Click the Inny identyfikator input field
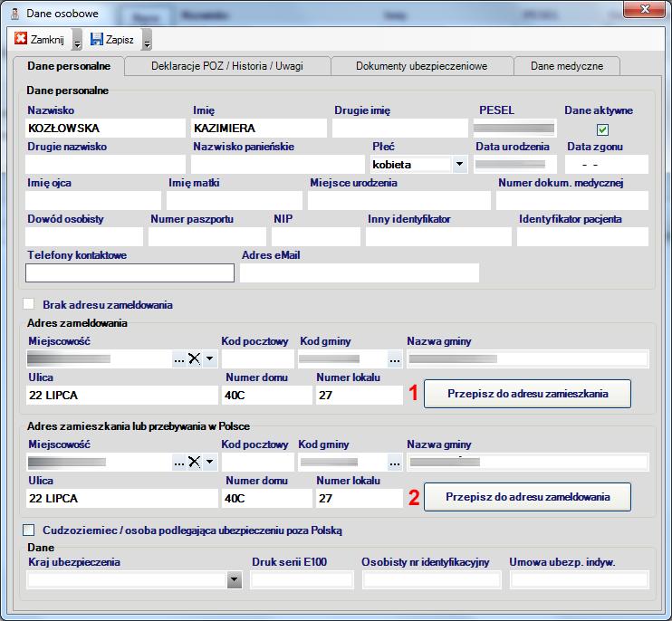Image resolution: width=672 pixels, height=621 pixels. [x=438, y=236]
